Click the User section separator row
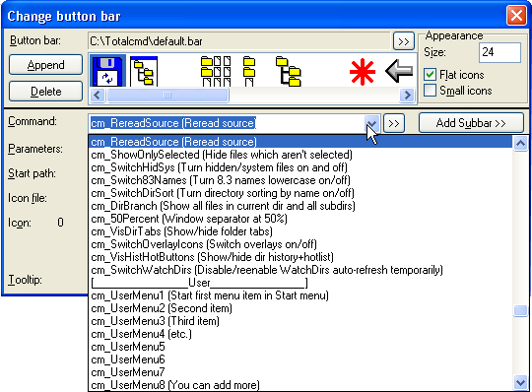The height and width of the screenshot is (392, 532). tap(300, 283)
